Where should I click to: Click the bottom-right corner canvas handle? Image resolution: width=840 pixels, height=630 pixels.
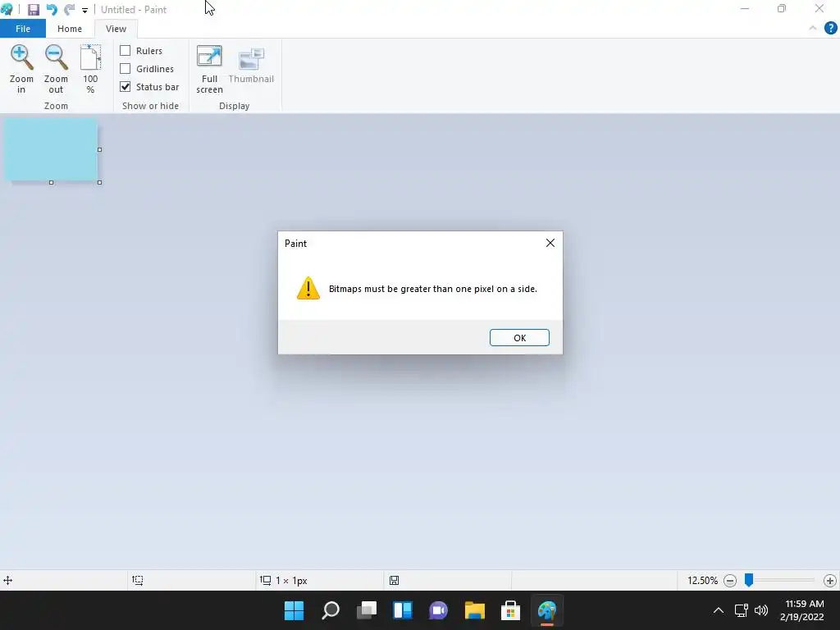99,183
